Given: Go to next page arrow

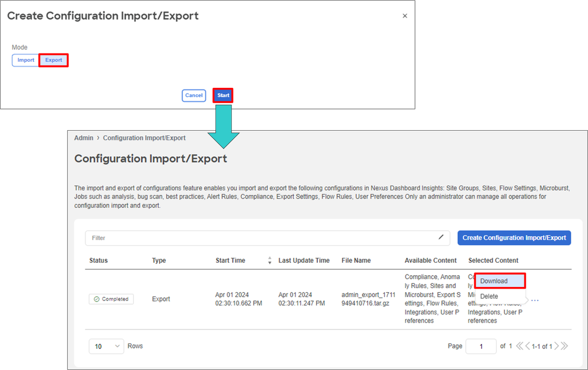Looking at the screenshot, I should pyautogui.click(x=556, y=346).
